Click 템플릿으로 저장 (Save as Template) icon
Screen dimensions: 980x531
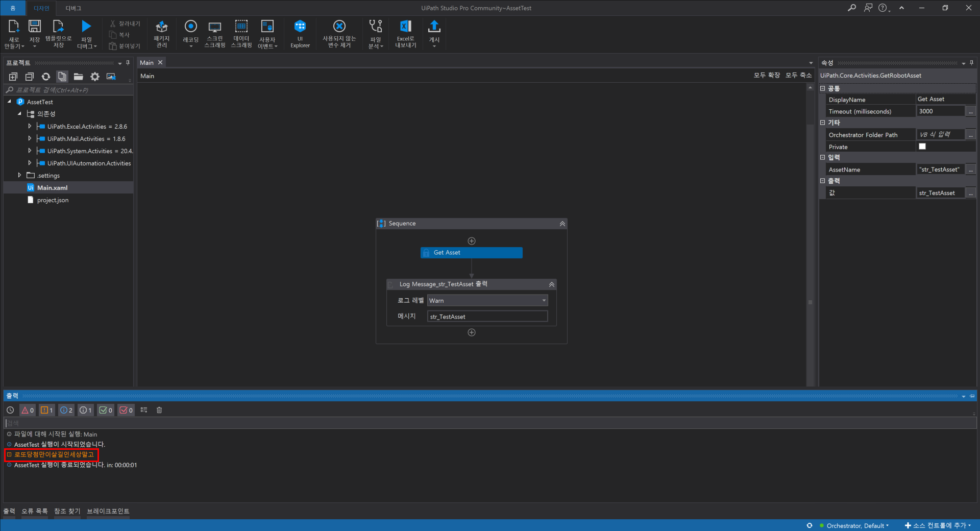pyautogui.click(x=58, y=27)
